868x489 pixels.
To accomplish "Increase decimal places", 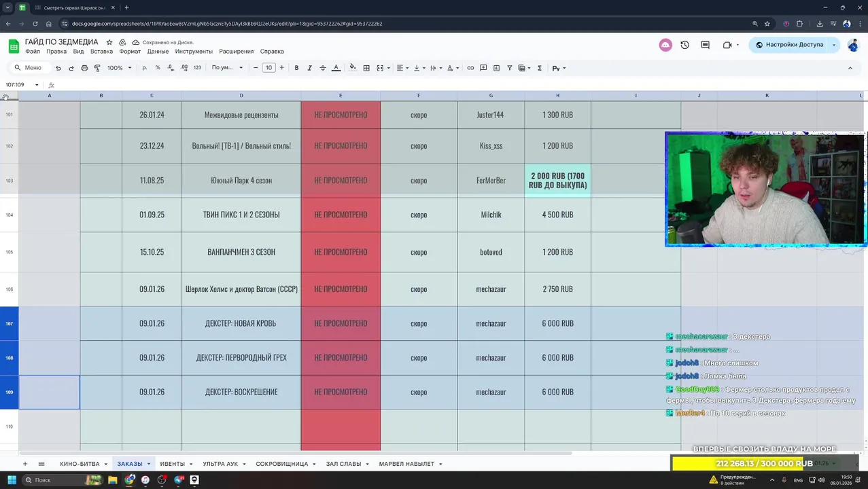I will (x=184, y=68).
